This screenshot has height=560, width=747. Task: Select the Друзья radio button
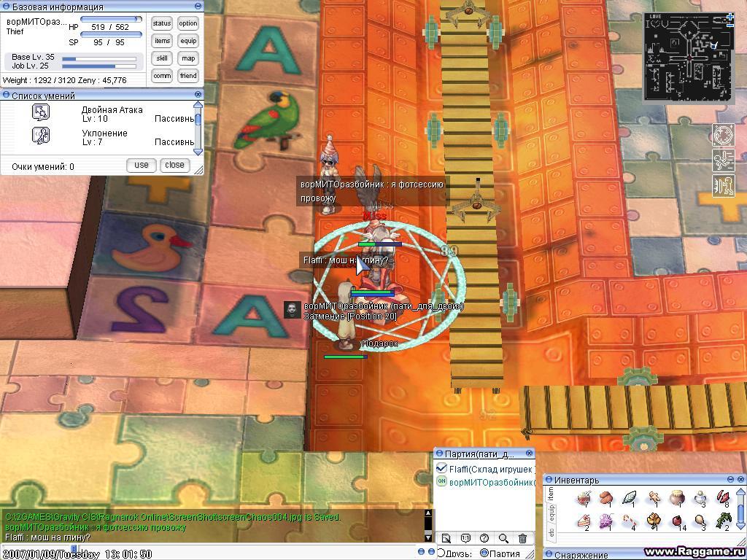tap(441, 553)
